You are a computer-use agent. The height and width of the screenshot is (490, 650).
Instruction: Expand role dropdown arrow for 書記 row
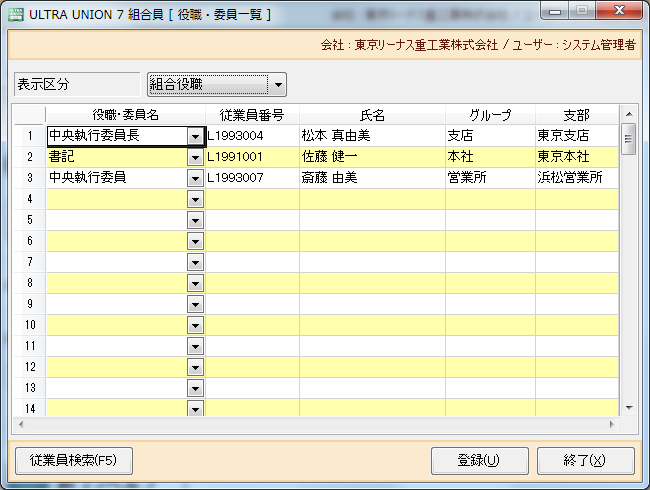click(195, 157)
